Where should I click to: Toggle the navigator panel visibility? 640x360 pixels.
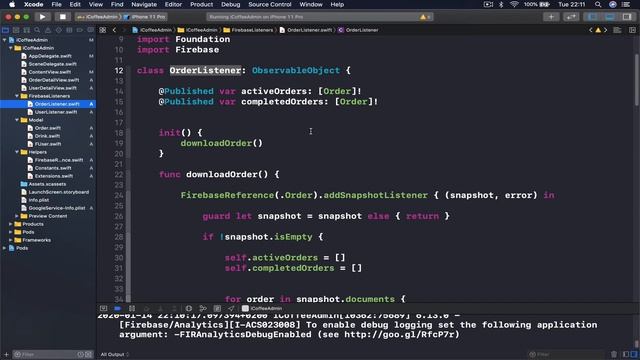pyautogui.click(x=593, y=17)
